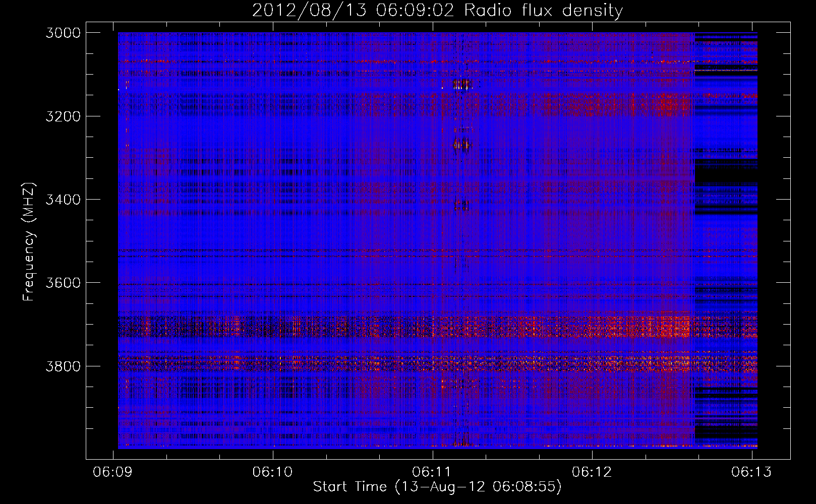Select the 3600 frequency axis label
The width and height of the screenshot is (816, 504).
pyautogui.click(x=63, y=283)
